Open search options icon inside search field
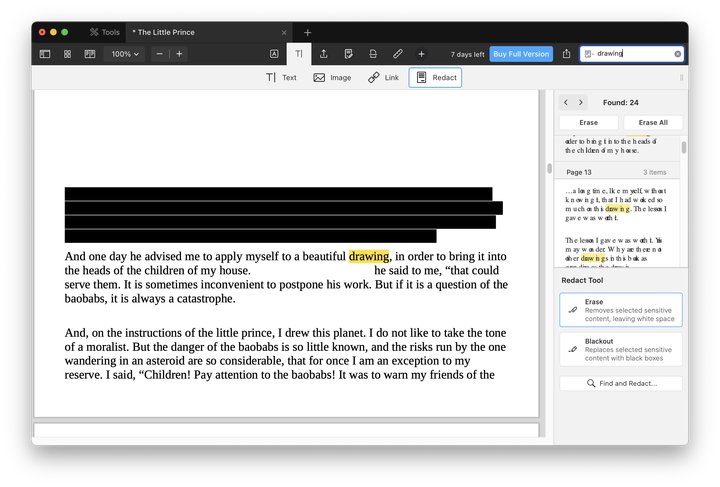 (588, 54)
